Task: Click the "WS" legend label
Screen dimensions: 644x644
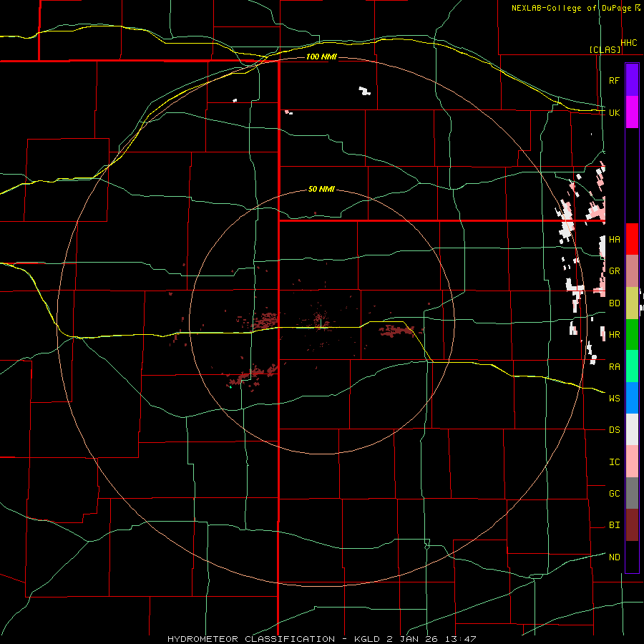Action: (614, 399)
